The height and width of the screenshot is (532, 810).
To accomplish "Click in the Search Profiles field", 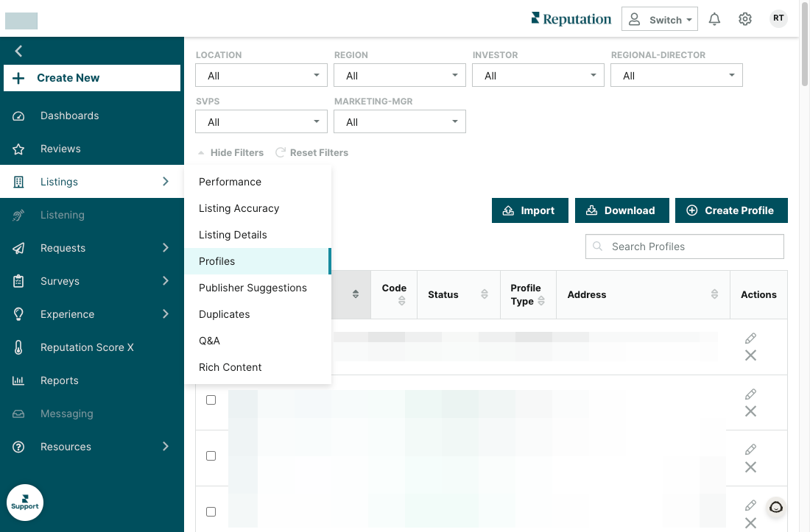I will [x=685, y=247].
